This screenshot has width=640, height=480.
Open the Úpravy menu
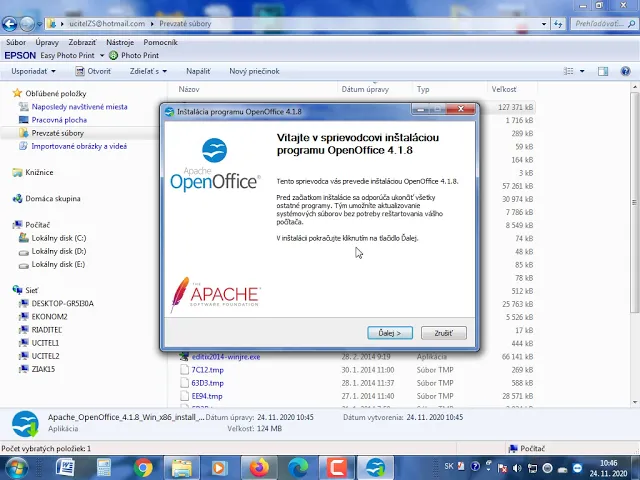click(47, 42)
